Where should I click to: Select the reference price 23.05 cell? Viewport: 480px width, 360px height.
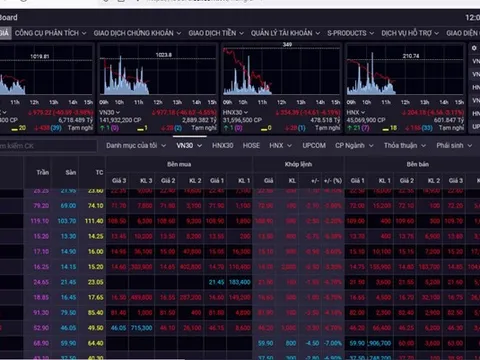(96, 282)
